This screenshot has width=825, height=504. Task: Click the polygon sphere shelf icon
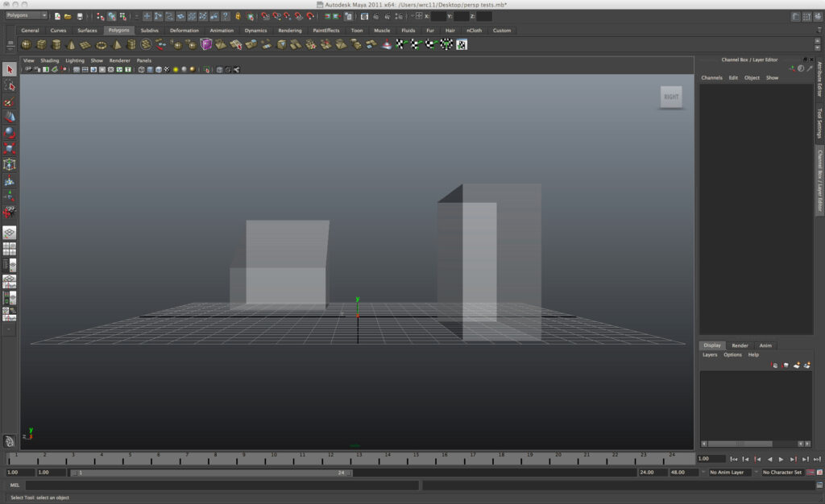(x=27, y=44)
